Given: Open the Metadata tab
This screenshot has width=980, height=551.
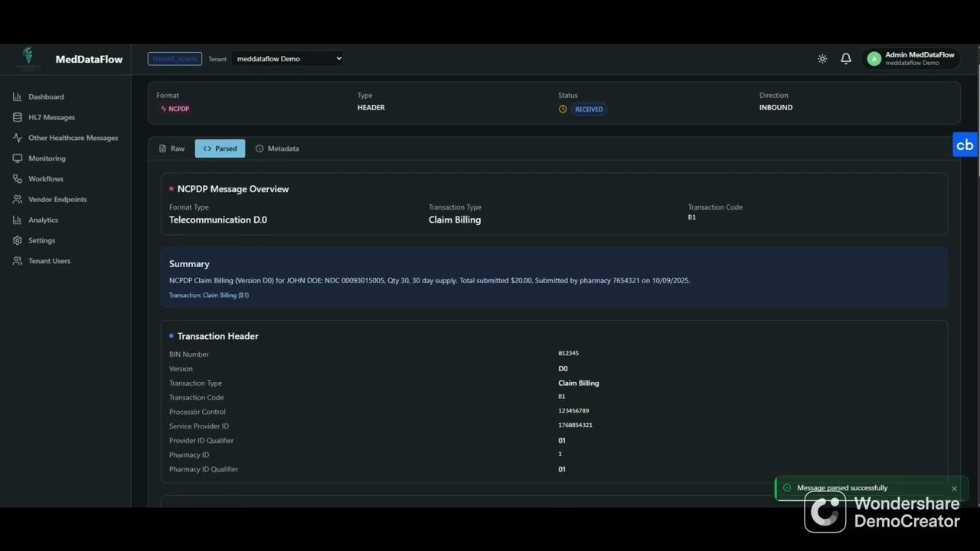Looking at the screenshot, I should 277,148.
